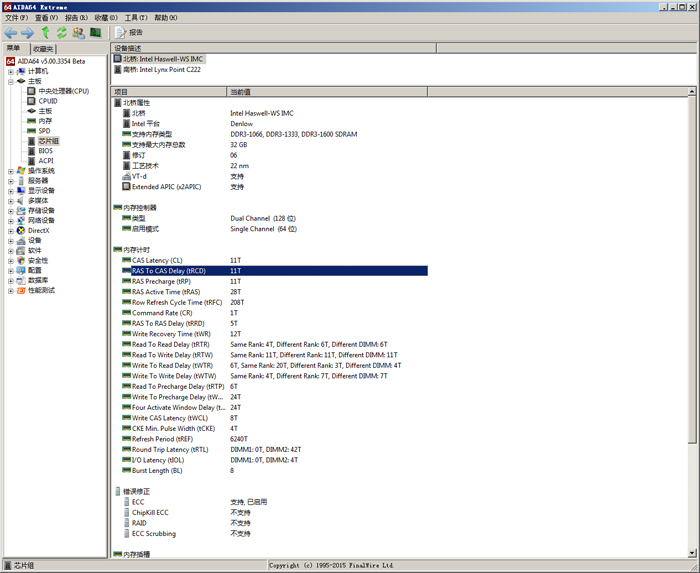The height and width of the screenshot is (573, 700).
Task: Click the Extended APIC (x2APIC) row icon
Action: (126, 187)
